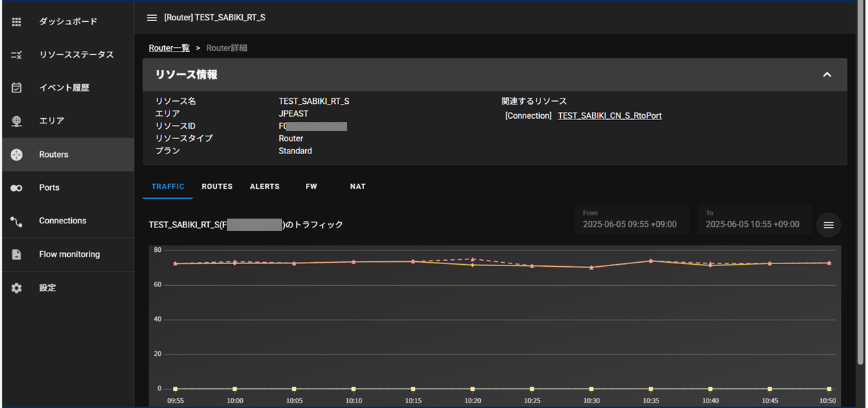The height and width of the screenshot is (408, 868).
Task: Click the dashboard grid icon in sidebar
Action: (x=17, y=22)
